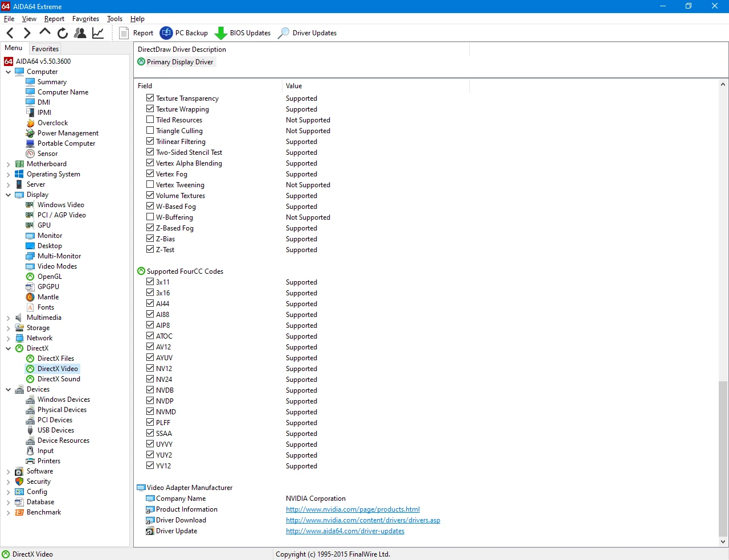This screenshot has height=560, width=729.
Task: Open the Tools menu
Action: point(114,19)
